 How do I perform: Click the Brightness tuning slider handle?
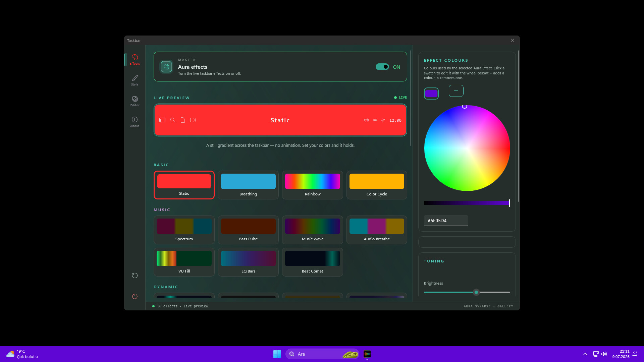coord(476,292)
